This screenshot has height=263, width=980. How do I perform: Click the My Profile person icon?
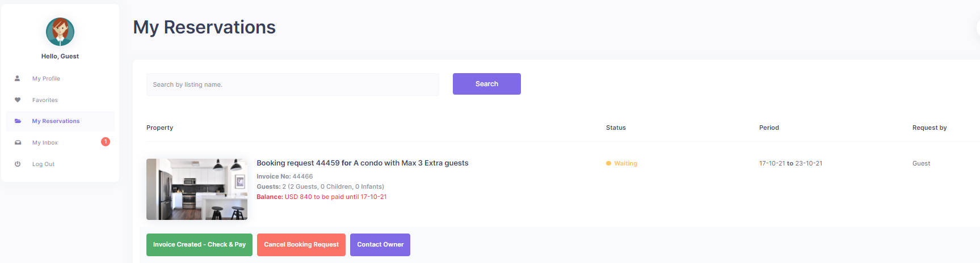[18, 79]
